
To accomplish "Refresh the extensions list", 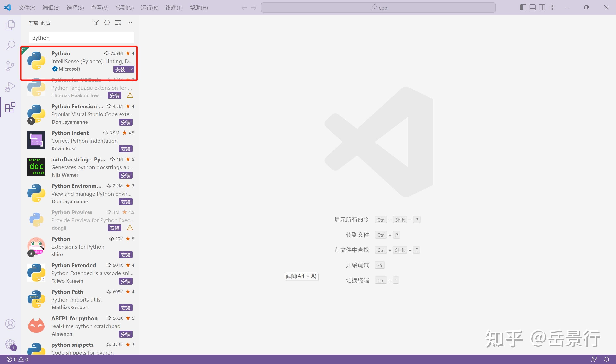I will click(107, 22).
